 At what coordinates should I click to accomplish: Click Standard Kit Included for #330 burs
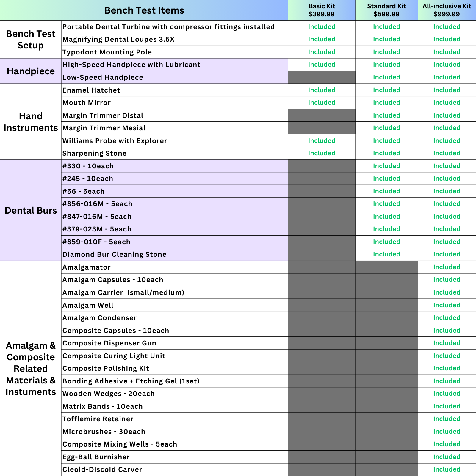point(386,166)
